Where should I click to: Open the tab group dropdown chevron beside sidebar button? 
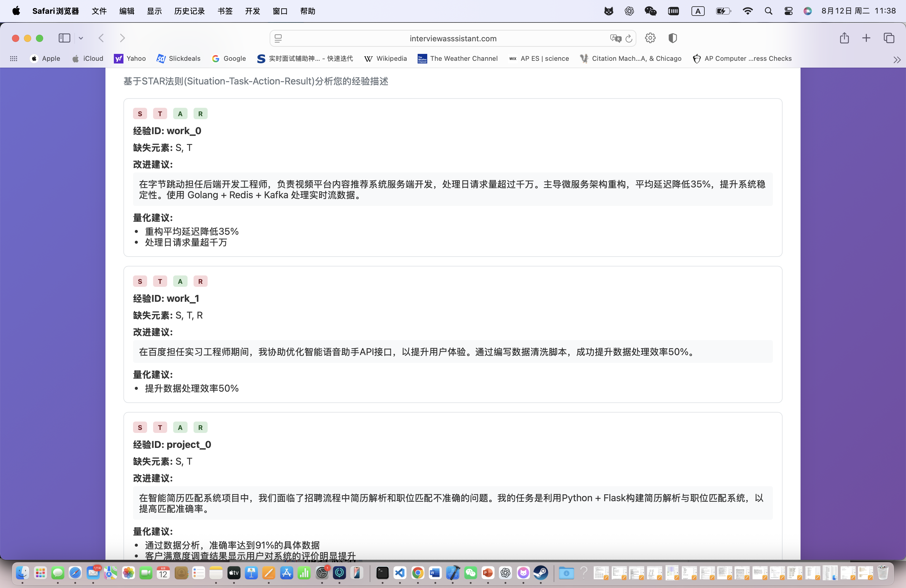[81, 38]
